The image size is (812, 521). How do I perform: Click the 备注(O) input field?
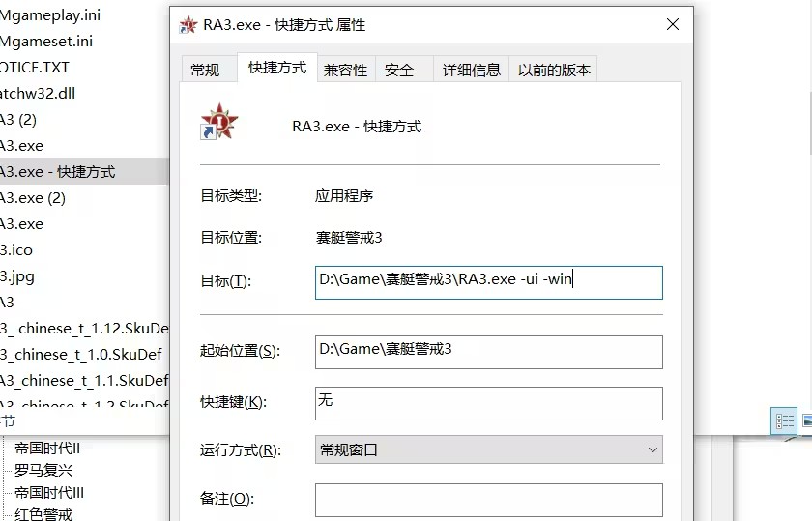point(488,500)
